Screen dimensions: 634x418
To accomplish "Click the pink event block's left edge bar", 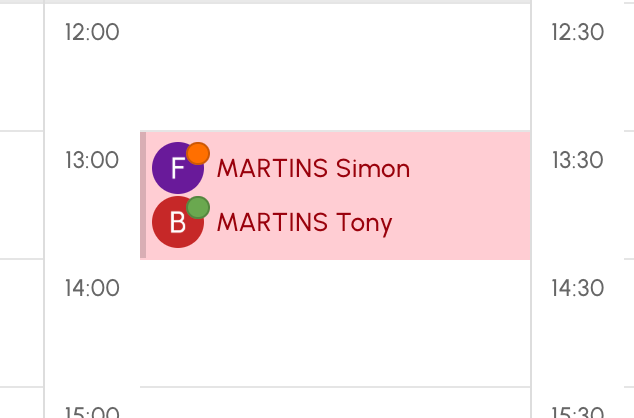I will [x=143, y=195].
